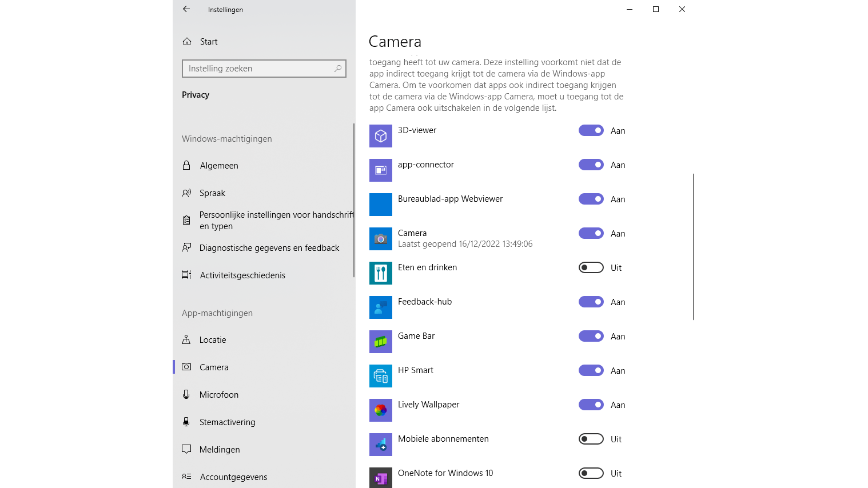
Task: Open the Microfoon privacy section
Action: [x=218, y=395]
